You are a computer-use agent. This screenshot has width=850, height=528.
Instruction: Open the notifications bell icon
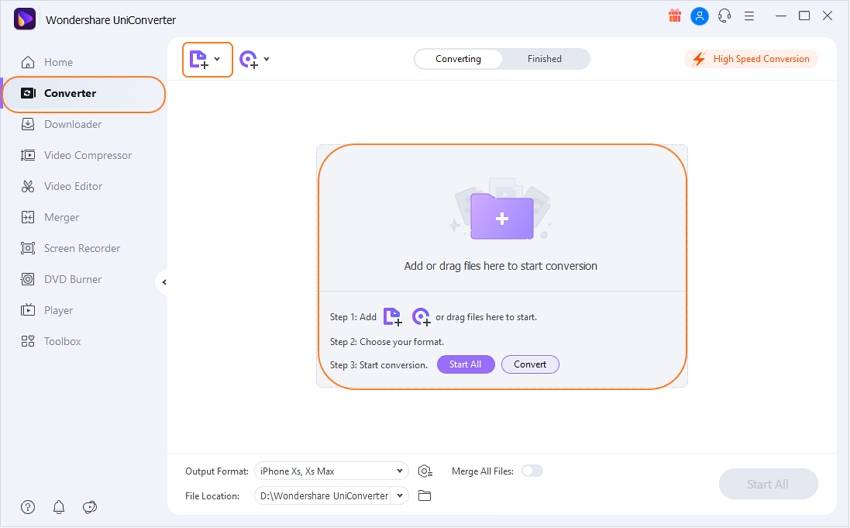click(x=59, y=507)
